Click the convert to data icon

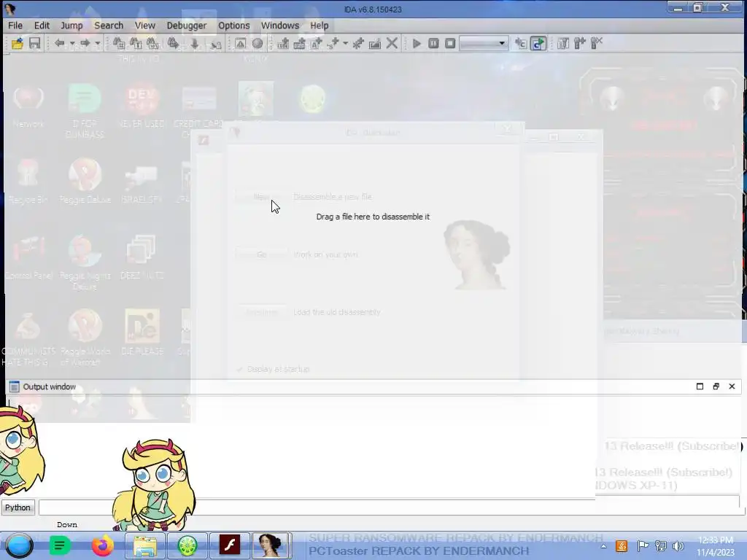300,44
